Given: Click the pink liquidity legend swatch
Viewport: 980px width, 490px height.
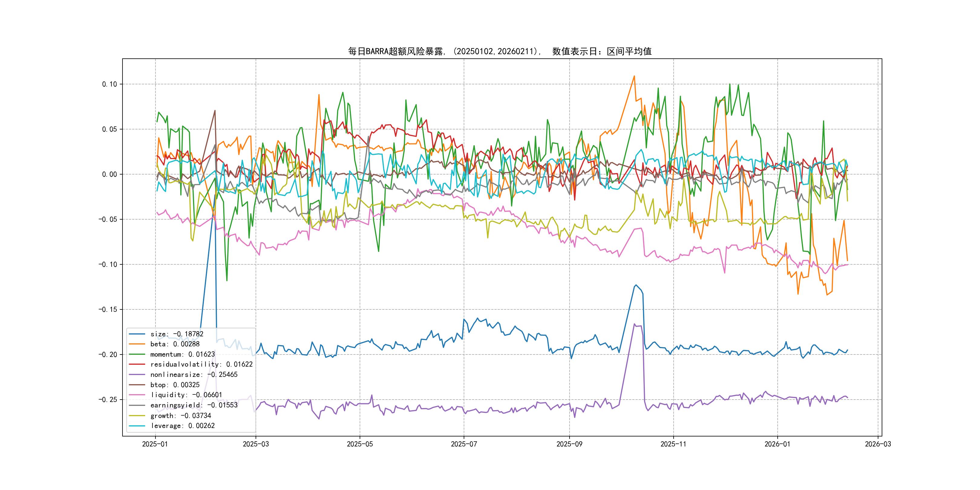Looking at the screenshot, I should pyautogui.click(x=137, y=395).
